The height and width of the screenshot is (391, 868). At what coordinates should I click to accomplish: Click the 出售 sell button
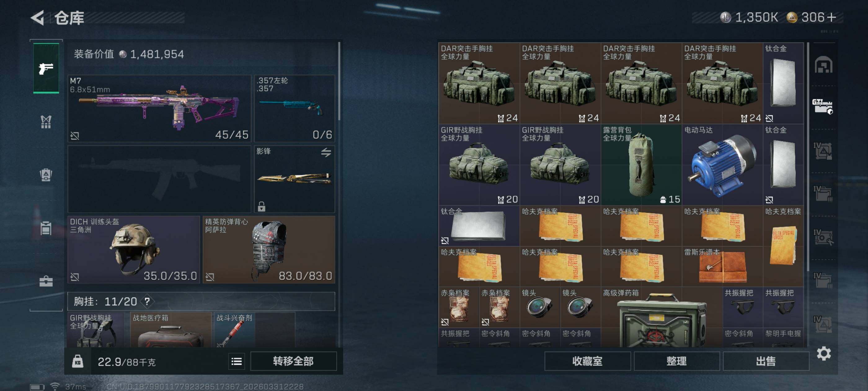[766, 361]
